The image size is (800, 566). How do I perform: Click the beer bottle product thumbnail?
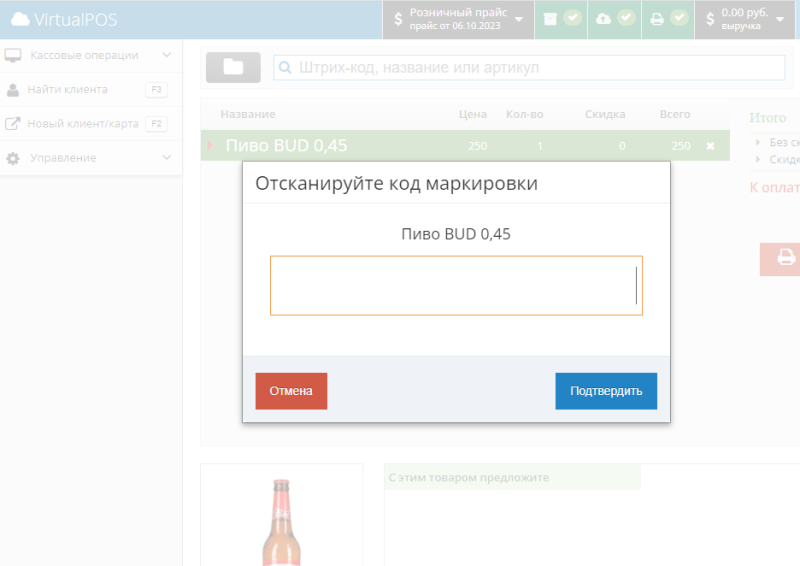click(x=282, y=521)
